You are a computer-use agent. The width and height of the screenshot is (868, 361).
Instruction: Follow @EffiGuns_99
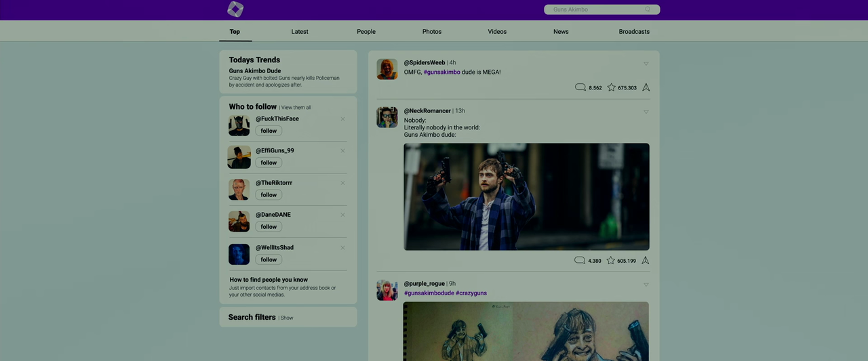(269, 163)
